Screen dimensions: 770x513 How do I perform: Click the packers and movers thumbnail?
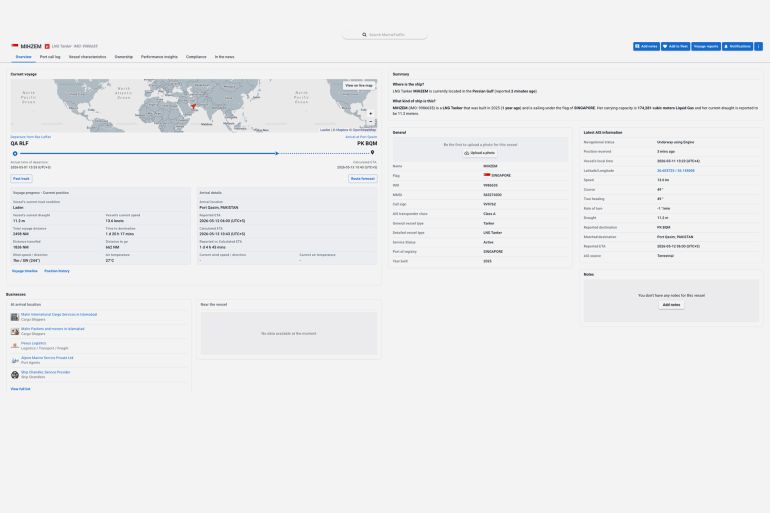point(15,331)
